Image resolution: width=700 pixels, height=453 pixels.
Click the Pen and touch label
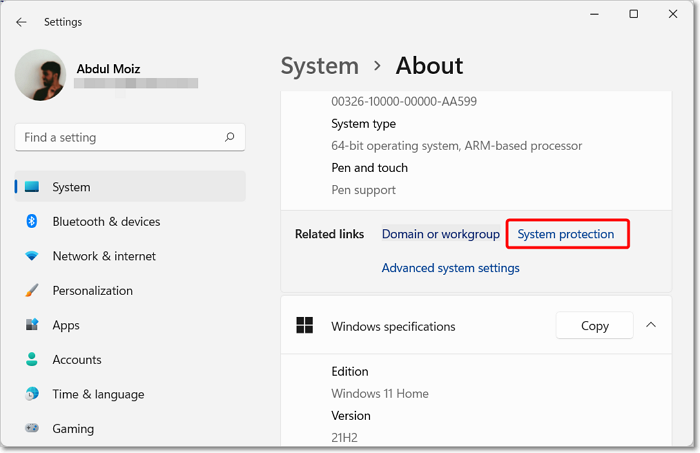(369, 168)
